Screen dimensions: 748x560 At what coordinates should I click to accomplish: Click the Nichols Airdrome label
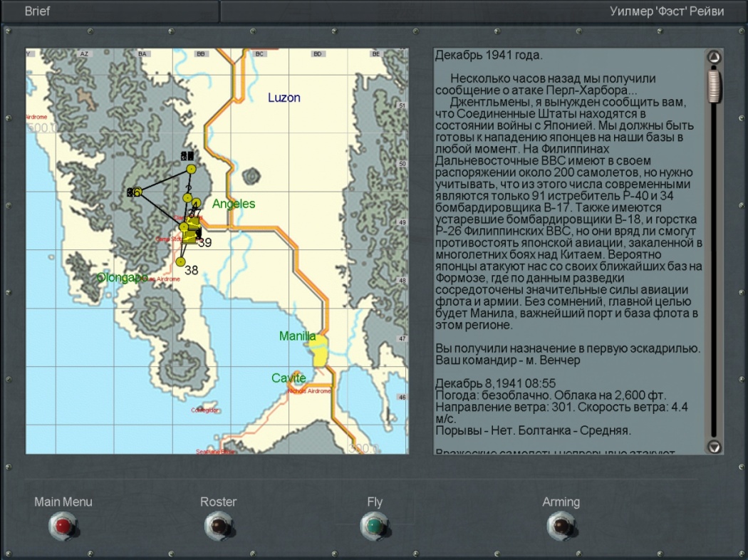(309, 390)
